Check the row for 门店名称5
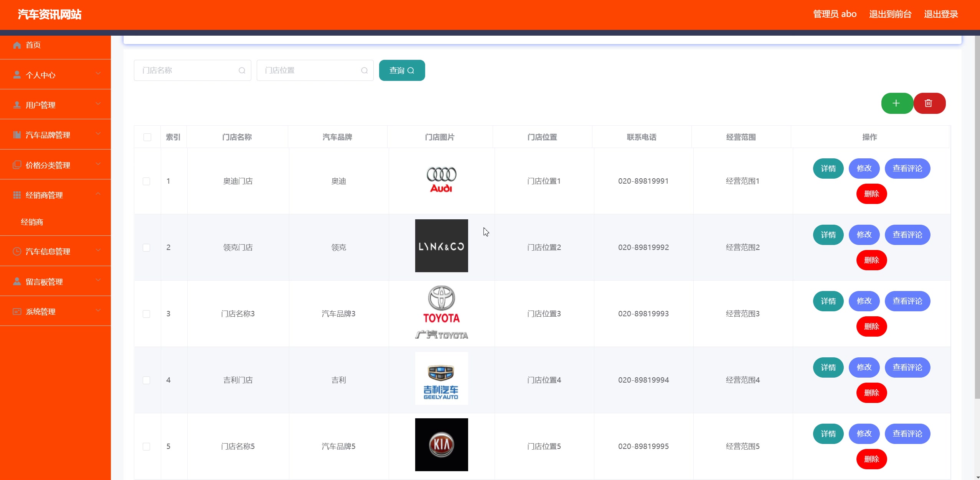 click(147, 447)
